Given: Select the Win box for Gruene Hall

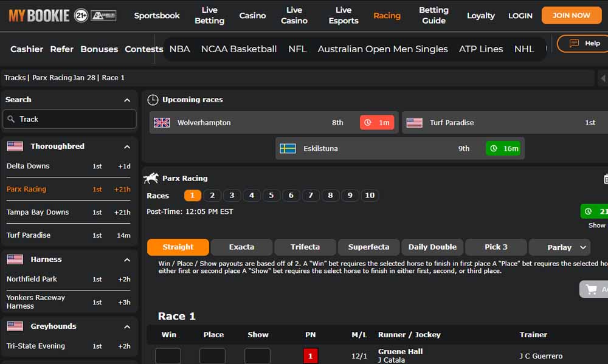Looking at the screenshot, I should pyautogui.click(x=168, y=355).
